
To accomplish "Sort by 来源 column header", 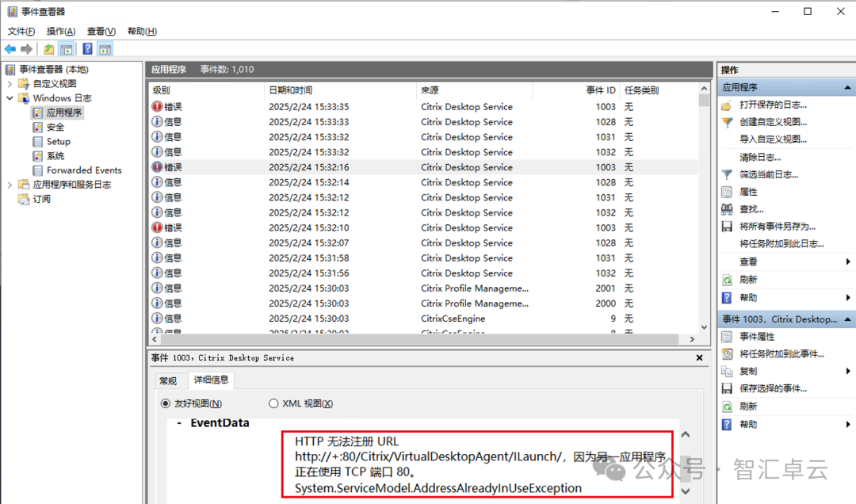I will [x=475, y=90].
